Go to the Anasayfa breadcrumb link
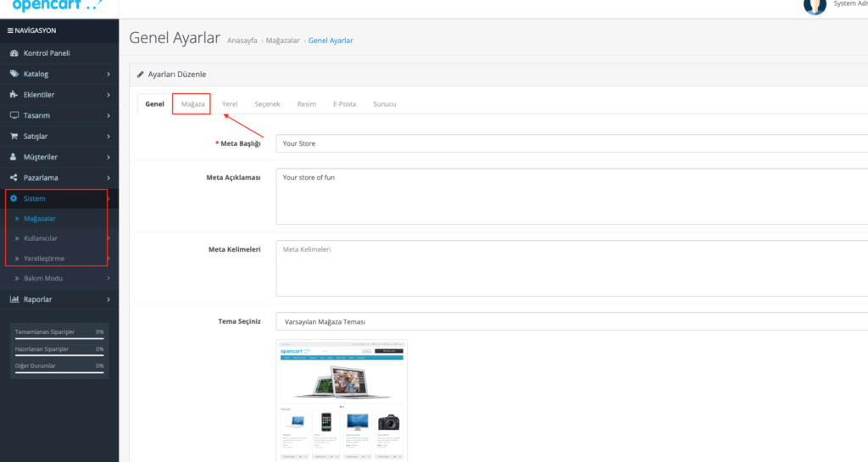The image size is (868, 462). [x=242, y=41]
